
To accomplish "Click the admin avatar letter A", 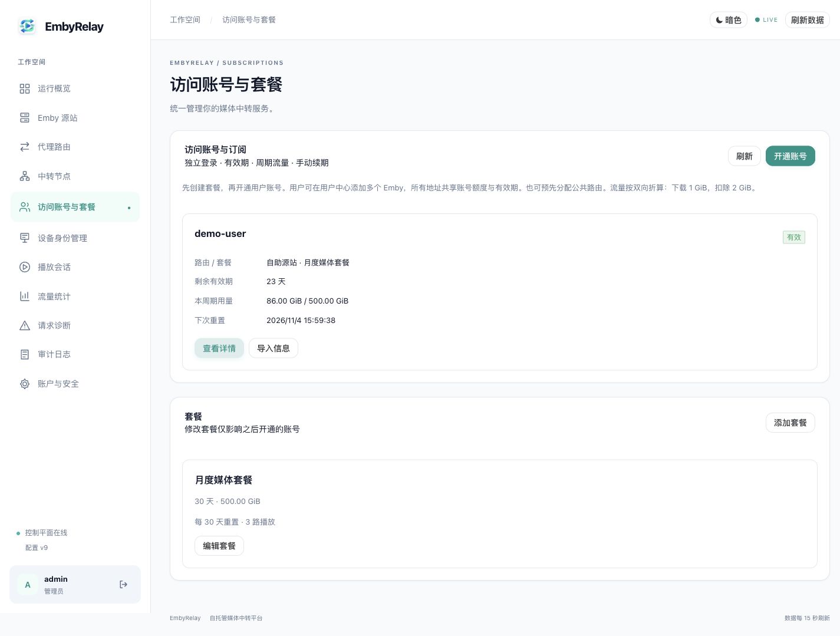I will pyautogui.click(x=28, y=585).
